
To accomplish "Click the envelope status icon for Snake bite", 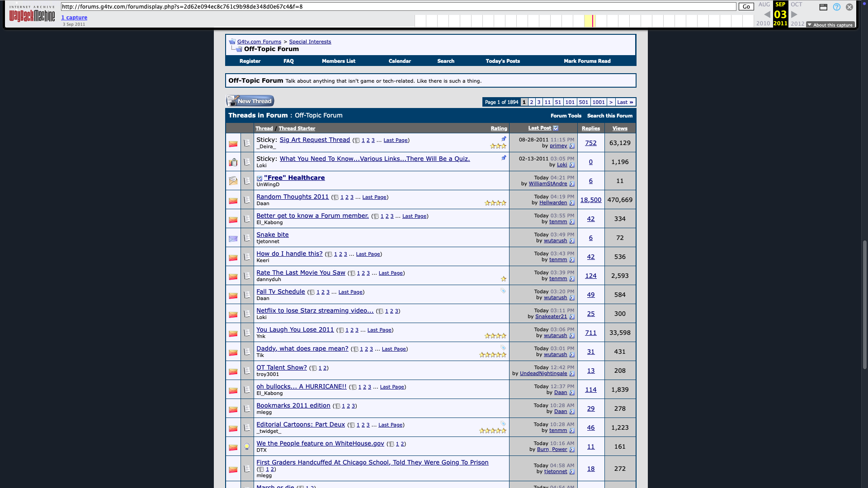I will (x=233, y=238).
